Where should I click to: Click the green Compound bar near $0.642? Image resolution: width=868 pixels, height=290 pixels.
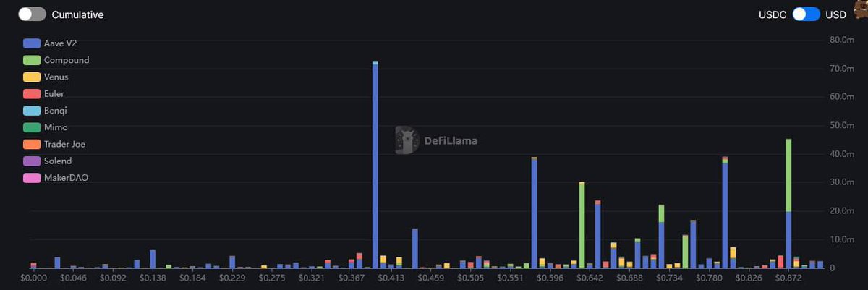tap(582, 226)
